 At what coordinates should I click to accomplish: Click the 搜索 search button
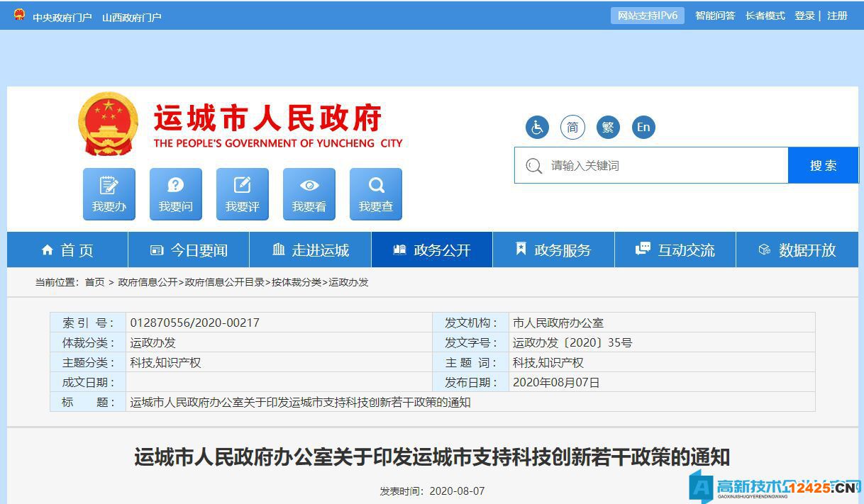pos(823,166)
